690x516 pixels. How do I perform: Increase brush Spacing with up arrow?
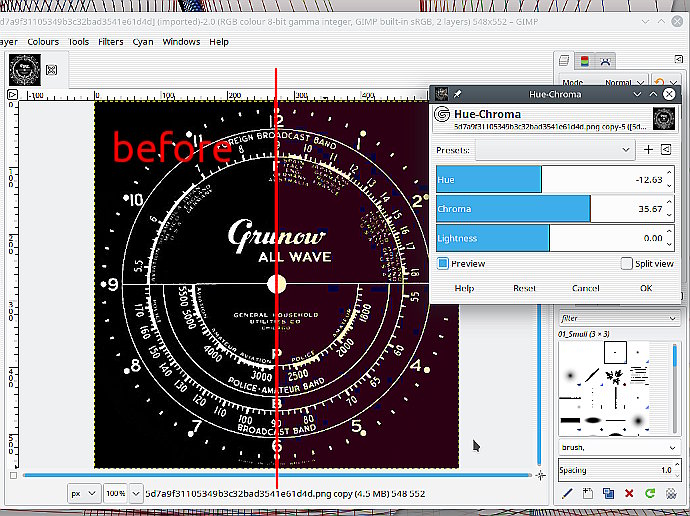(676, 465)
